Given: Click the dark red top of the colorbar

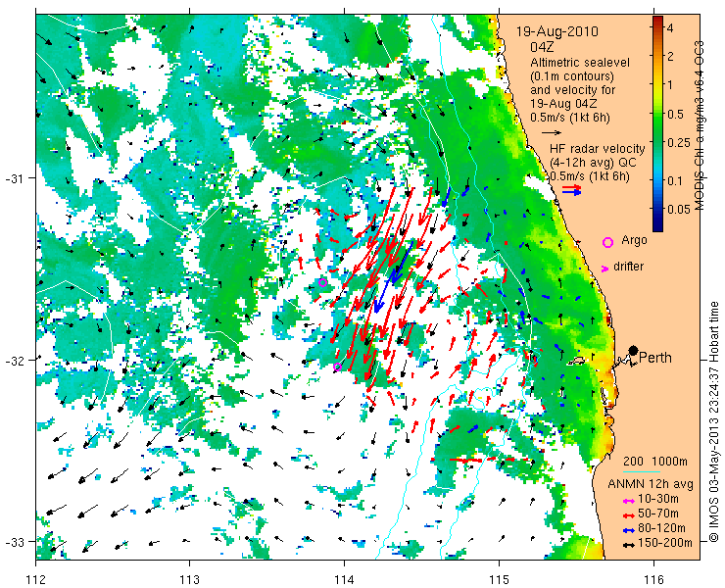Looking at the screenshot, I should point(657,21).
